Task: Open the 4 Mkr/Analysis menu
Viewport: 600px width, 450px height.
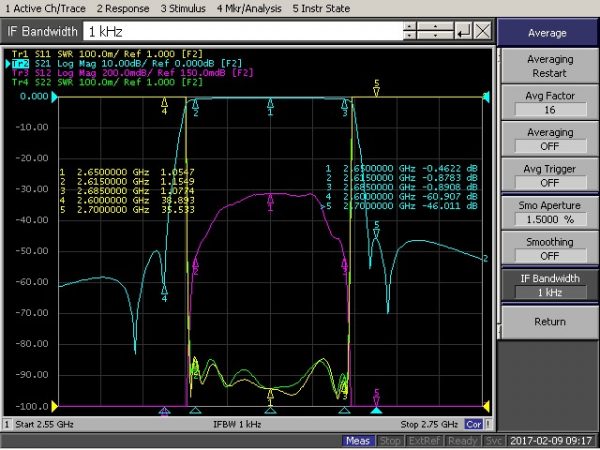Action: (x=249, y=8)
